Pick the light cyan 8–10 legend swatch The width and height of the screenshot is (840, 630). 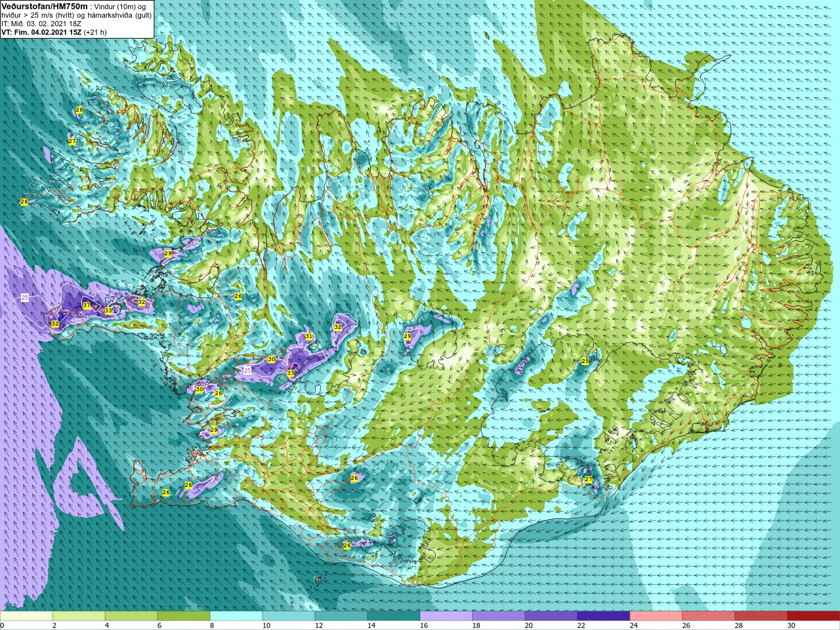236,616
